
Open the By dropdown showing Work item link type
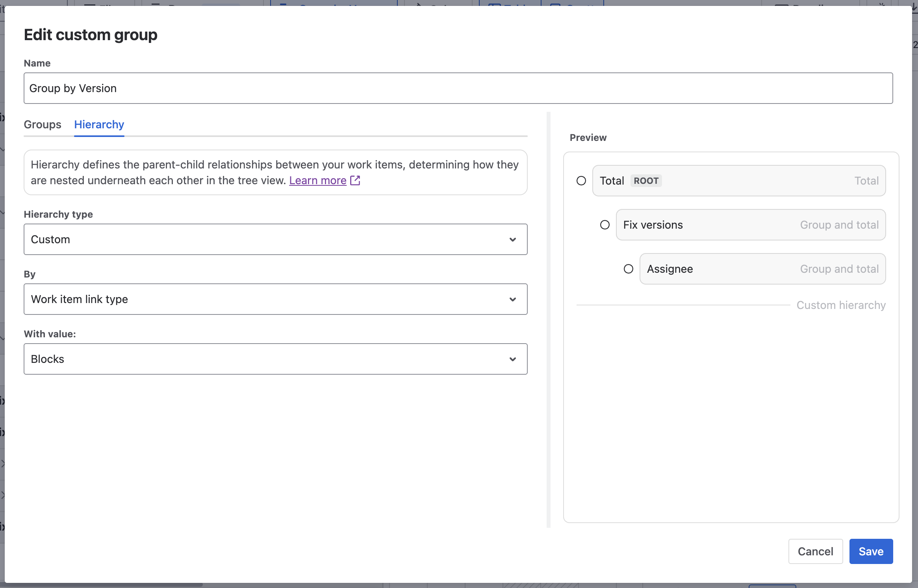click(x=275, y=299)
